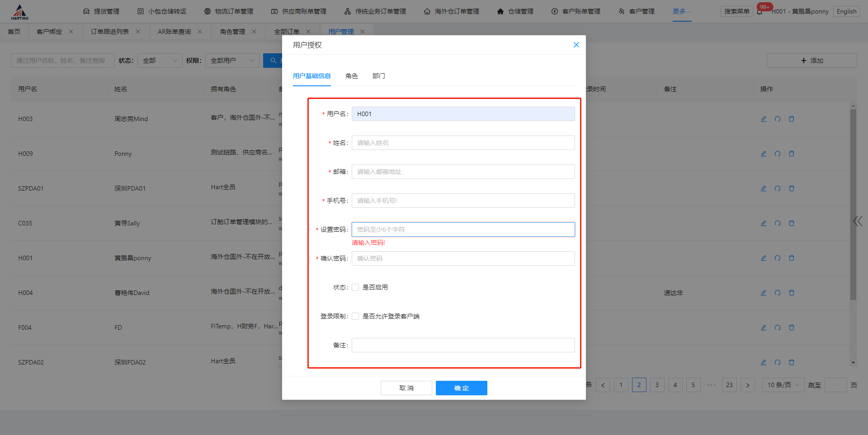The width and height of the screenshot is (868, 435).
Task: Delete user SZPDA02 using trash icon
Action: (792, 362)
